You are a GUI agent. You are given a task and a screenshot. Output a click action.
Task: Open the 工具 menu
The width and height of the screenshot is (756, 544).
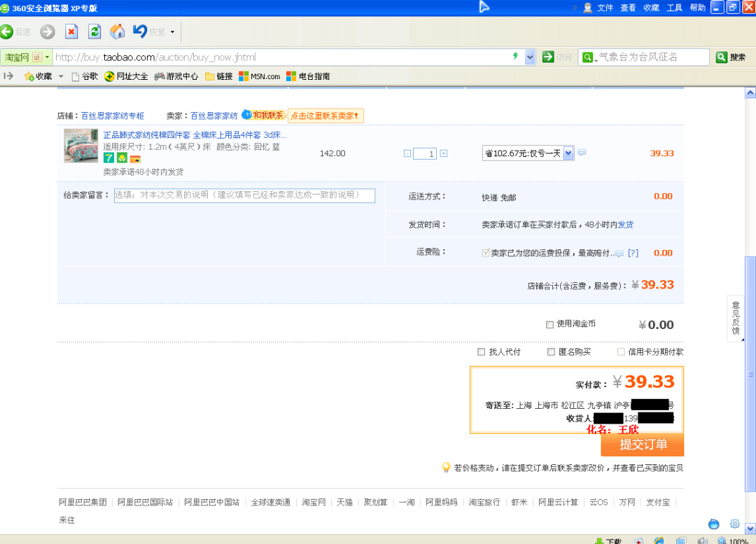coord(675,8)
